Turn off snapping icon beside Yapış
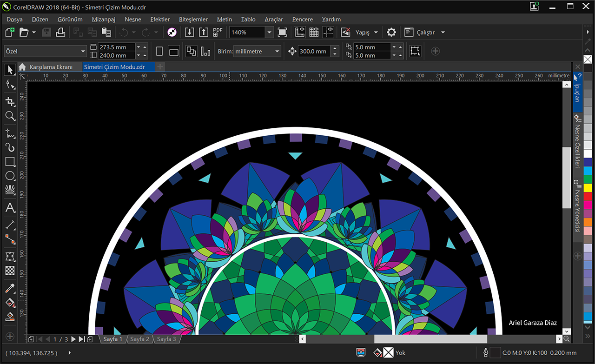Image resolution: width=595 pixels, height=364 pixels. pos(345,32)
